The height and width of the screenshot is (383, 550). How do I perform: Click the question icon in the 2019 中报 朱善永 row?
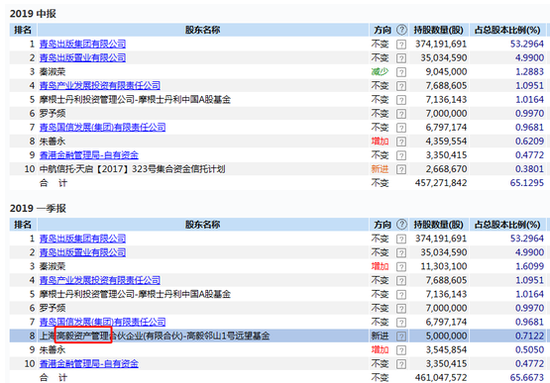tap(401, 141)
